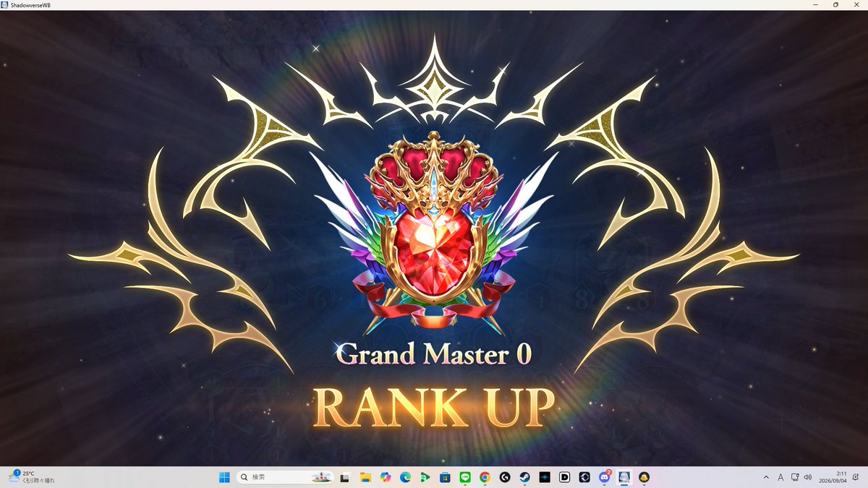
Task: Open the yellow character app icon
Action: (644, 477)
